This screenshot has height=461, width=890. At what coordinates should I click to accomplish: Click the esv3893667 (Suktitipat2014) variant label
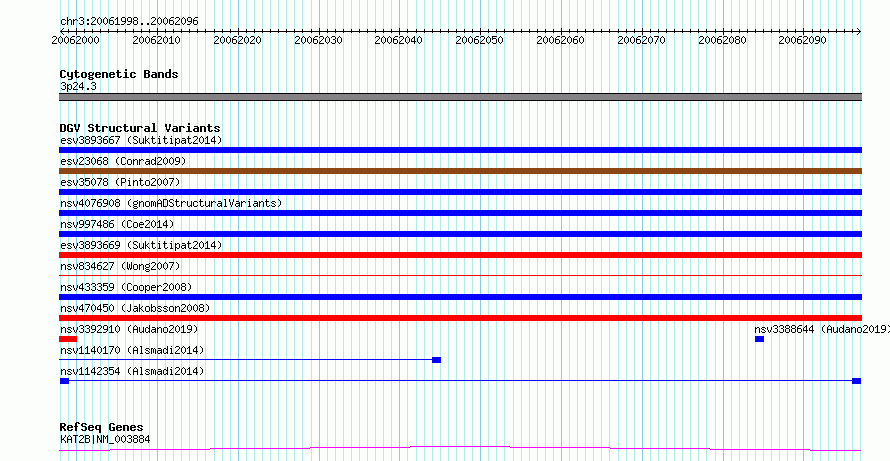point(141,140)
